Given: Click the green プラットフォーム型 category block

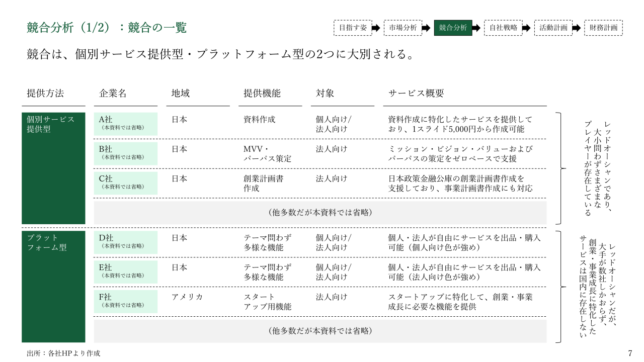Looking at the screenshot, I should (x=53, y=286).
